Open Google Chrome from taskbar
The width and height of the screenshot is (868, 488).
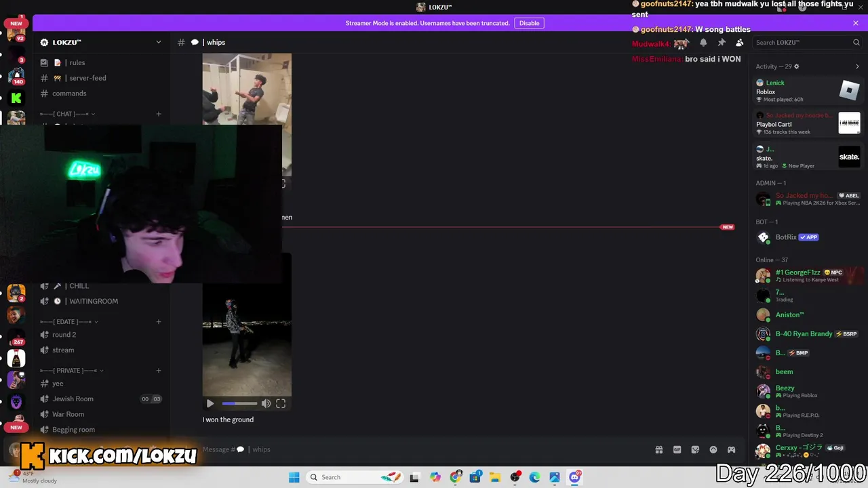point(456,477)
